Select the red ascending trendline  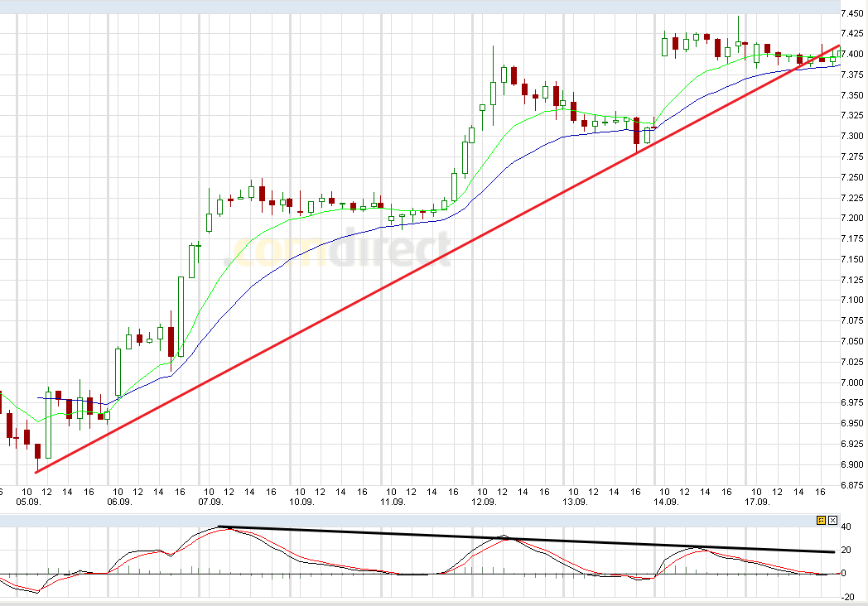tap(414, 273)
